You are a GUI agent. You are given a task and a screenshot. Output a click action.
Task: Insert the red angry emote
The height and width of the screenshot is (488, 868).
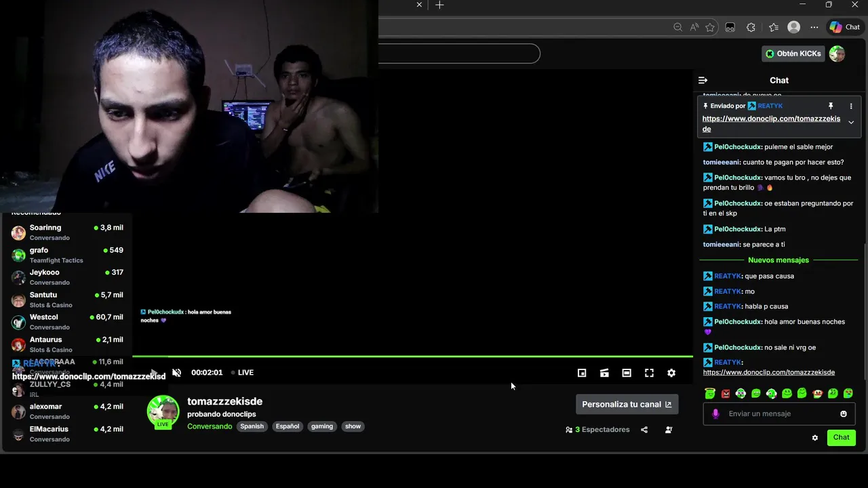tap(726, 393)
